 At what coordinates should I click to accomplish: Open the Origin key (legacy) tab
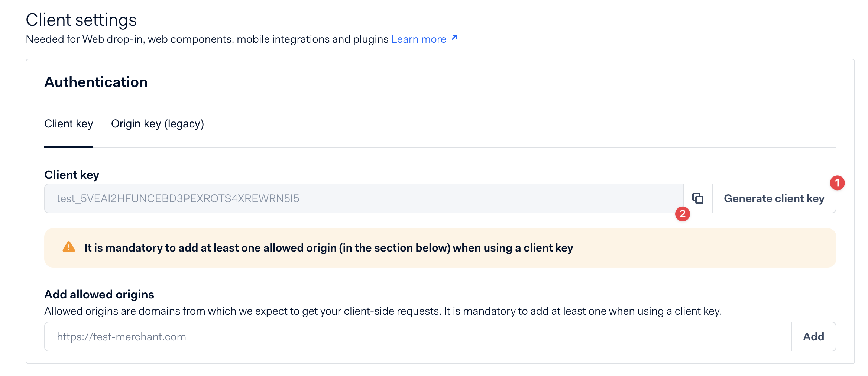pos(158,124)
